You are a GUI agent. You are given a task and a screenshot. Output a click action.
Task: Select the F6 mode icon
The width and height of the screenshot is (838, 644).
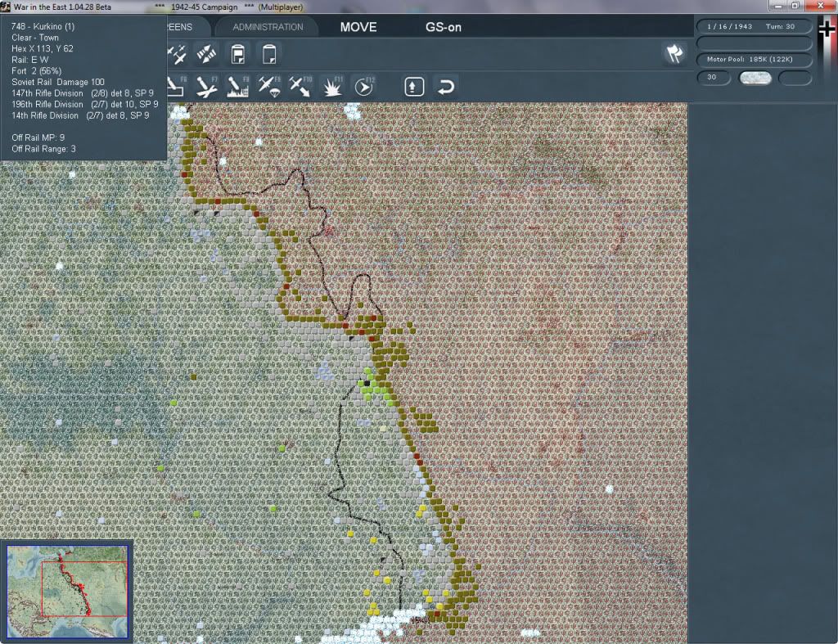(177, 87)
